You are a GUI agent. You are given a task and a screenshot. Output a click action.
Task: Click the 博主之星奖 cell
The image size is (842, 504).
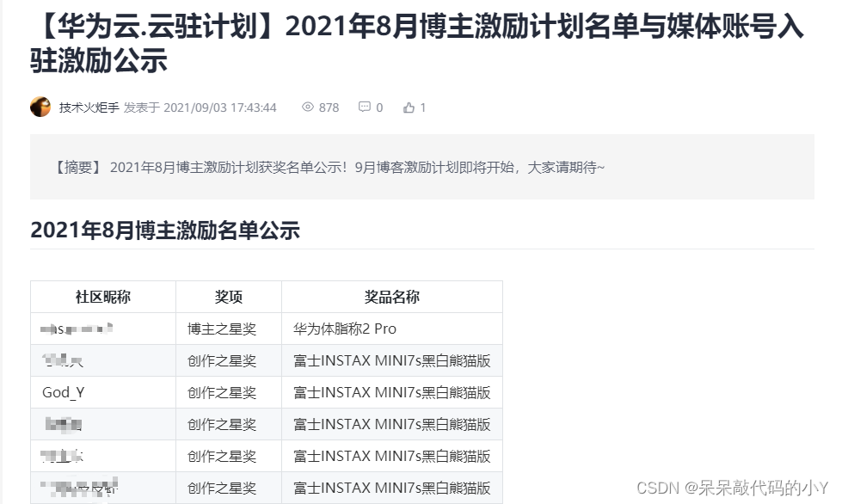pos(229,329)
